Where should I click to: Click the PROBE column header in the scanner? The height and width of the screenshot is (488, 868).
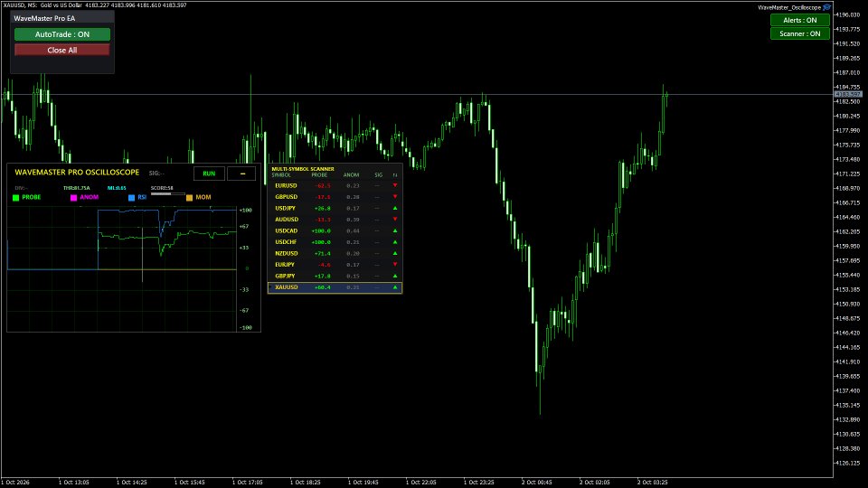pyautogui.click(x=319, y=174)
